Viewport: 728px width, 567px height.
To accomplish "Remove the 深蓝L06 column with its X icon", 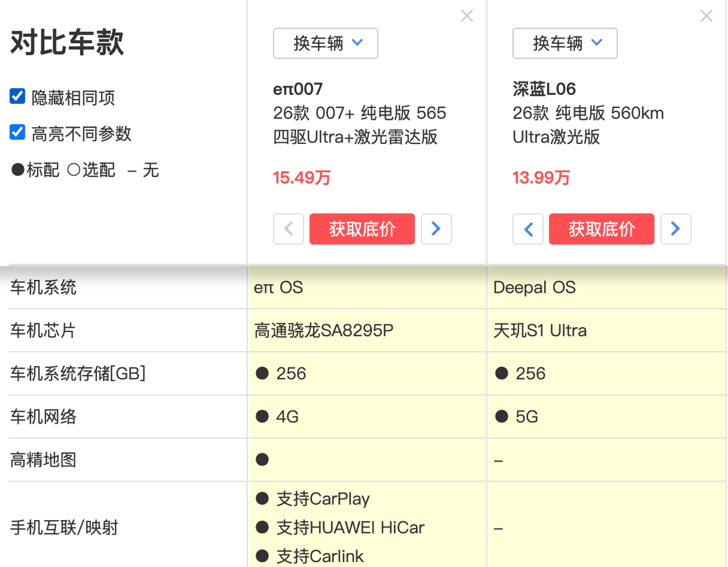I will coord(706,16).
